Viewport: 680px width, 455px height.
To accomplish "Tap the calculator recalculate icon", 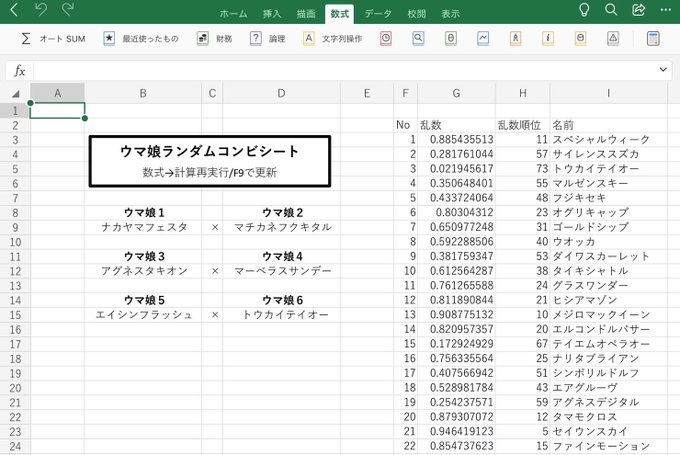I will pos(653,39).
